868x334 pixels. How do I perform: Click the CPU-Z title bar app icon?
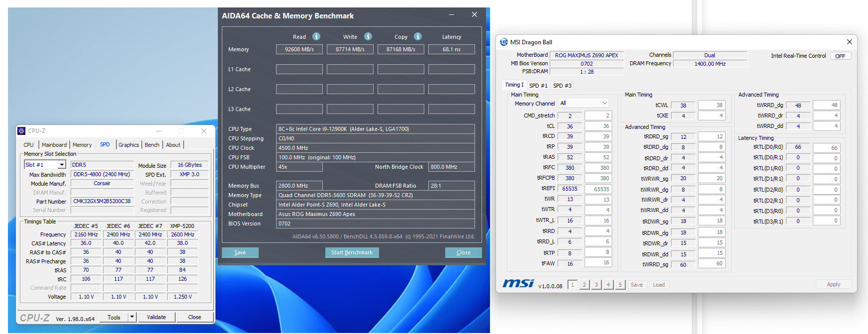click(x=21, y=131)
